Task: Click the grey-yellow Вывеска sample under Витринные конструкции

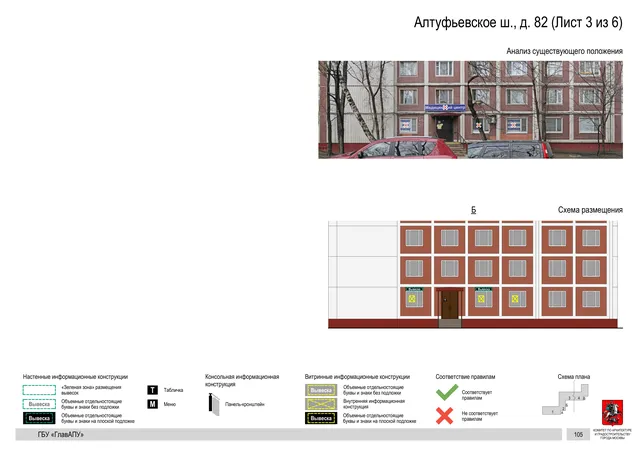Action: 321,390
